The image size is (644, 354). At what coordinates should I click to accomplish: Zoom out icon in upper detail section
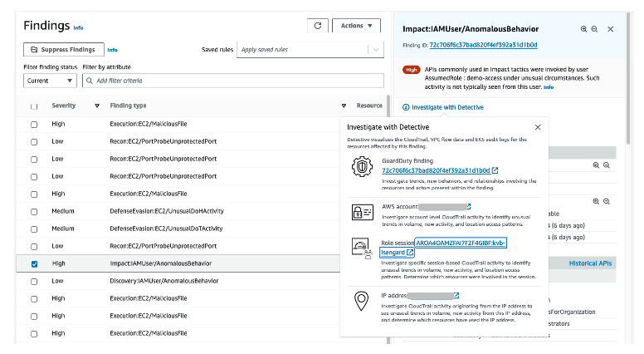607,165
